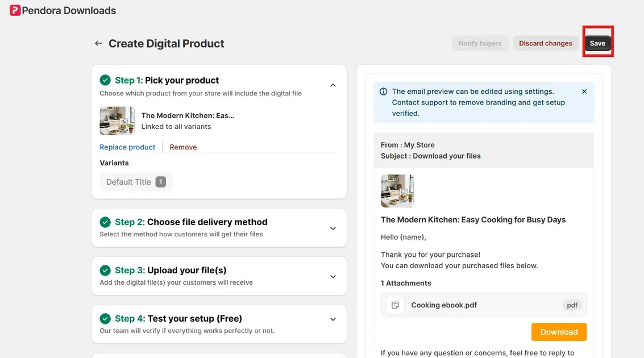Click the Step 1 green checkmark icon
Viewport: 644px width, 358px height.
click(x=105, y=80)
